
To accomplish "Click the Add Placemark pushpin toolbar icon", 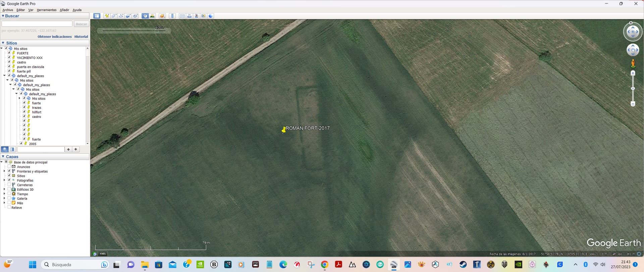I will coord(107,16).
